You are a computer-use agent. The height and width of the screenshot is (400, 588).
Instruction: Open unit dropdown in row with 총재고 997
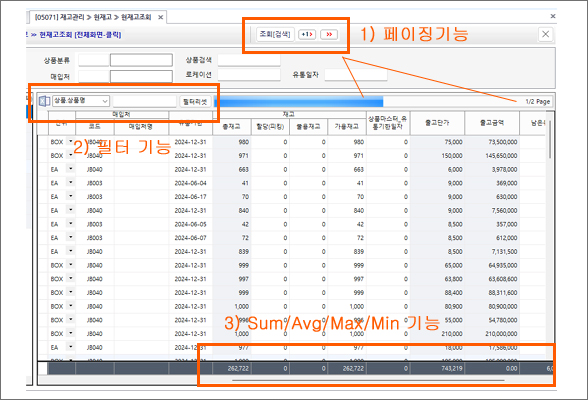[x=70, y=278]
